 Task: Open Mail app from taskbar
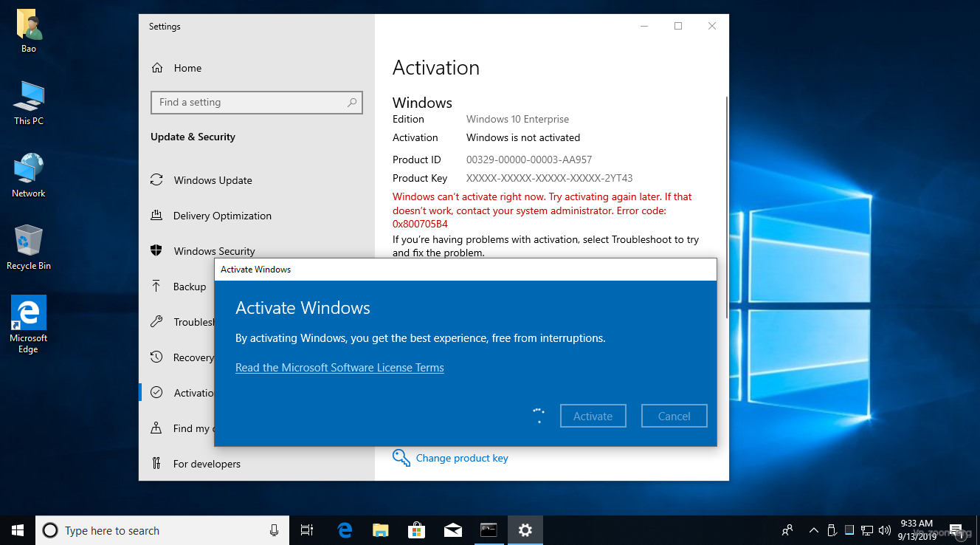coord(453,530)
